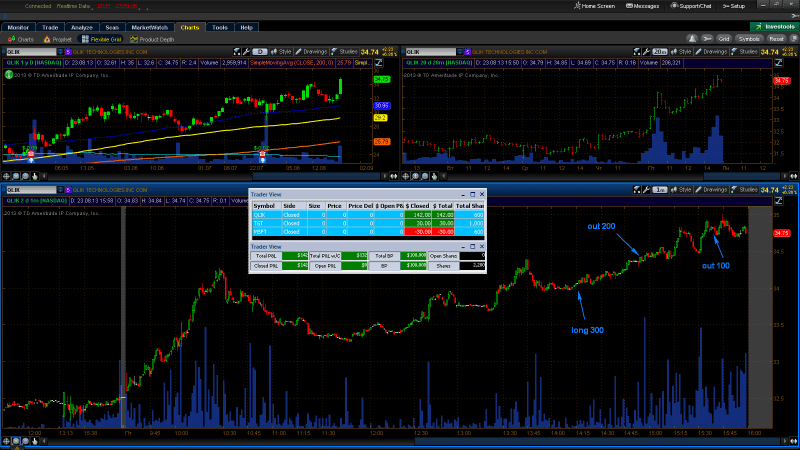
Task: Click the pan hand icon below the bottom chart
Action: tap(35, 441)
